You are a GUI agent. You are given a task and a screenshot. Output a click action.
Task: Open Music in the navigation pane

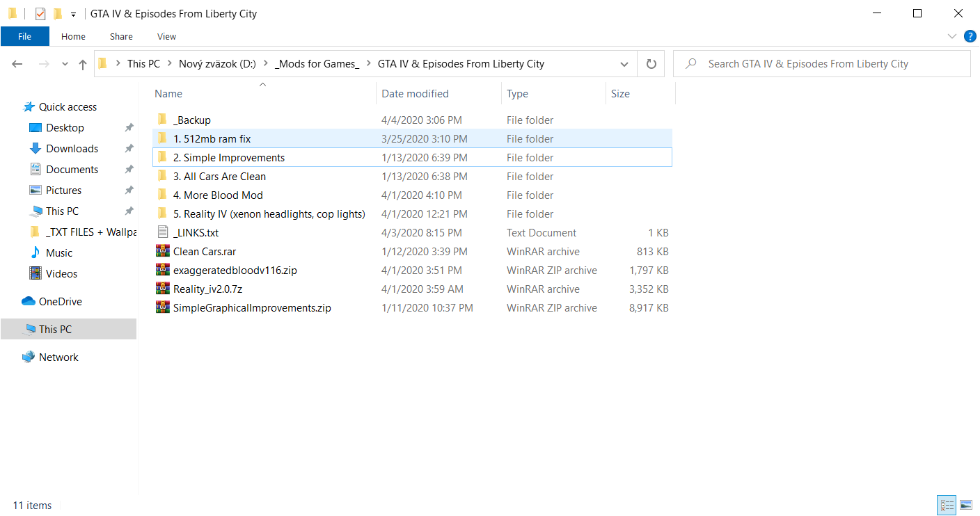(x=59, y=253)
